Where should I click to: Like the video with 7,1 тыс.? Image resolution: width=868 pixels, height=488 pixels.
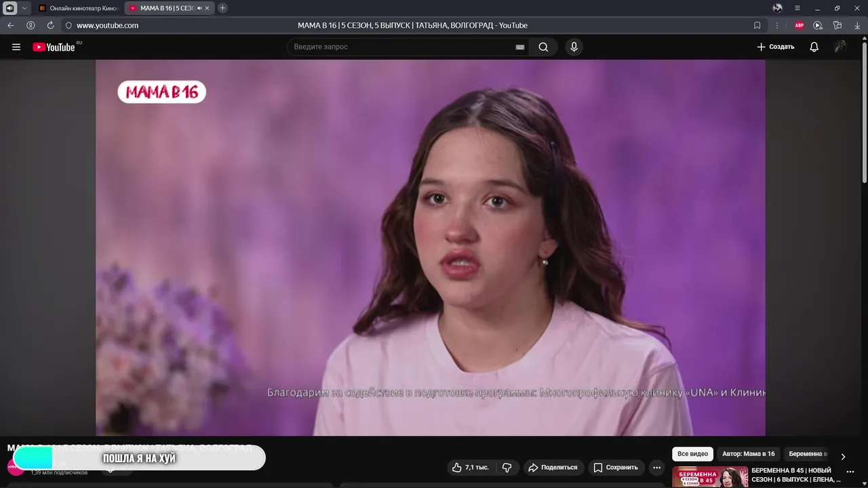(470, 467)
